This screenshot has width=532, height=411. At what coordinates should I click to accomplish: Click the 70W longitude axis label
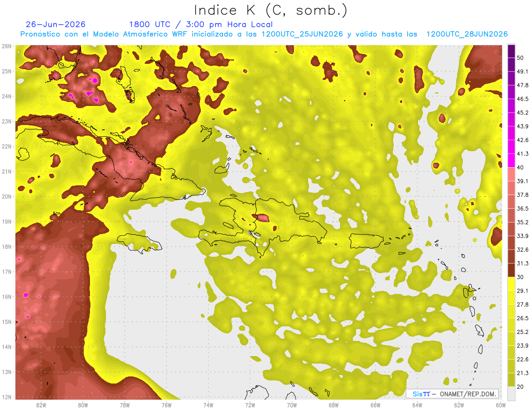tap(292, 405)
